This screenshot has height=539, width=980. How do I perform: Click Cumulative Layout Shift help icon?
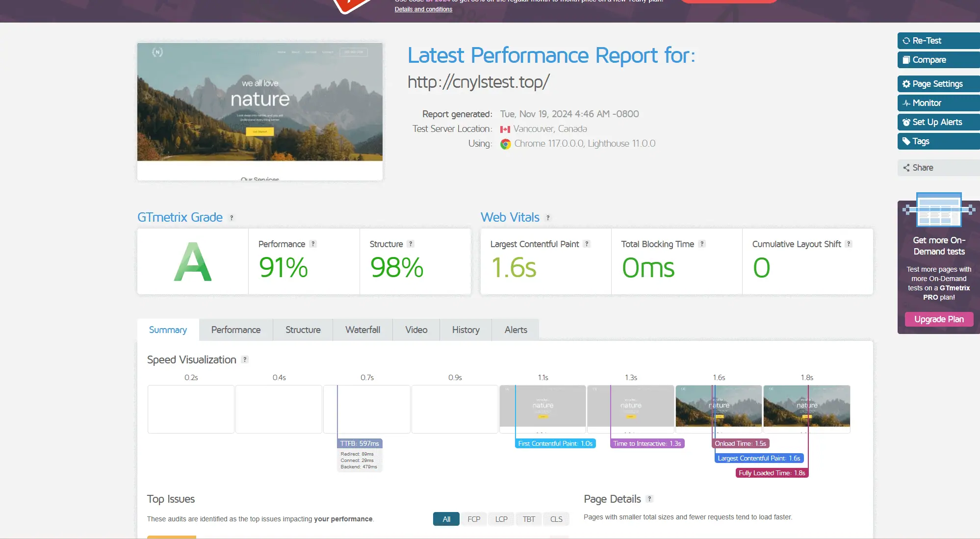coord(849,244)
